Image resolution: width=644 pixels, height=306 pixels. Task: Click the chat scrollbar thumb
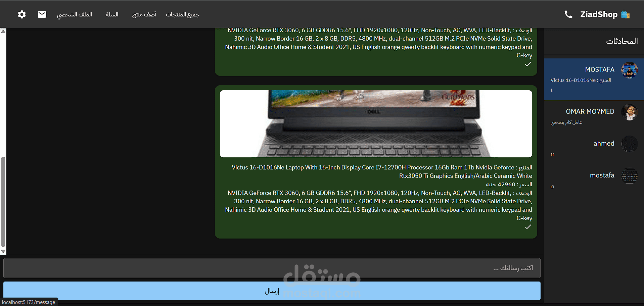pyautogui.click(x=3, y=202)
